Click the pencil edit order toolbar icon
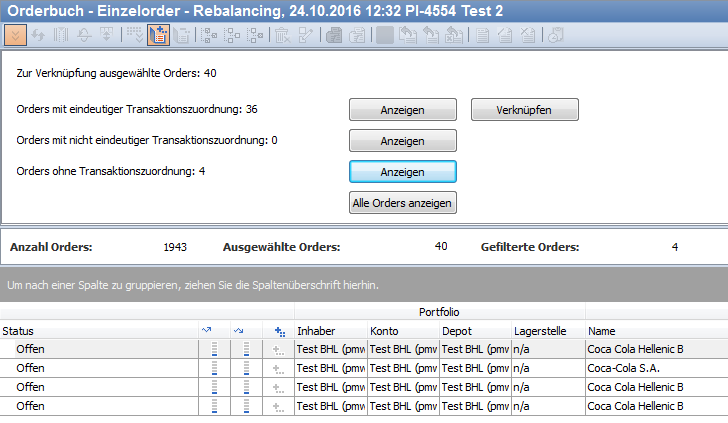Viewport: 728px width, 423px height. [x=305, y=35]
